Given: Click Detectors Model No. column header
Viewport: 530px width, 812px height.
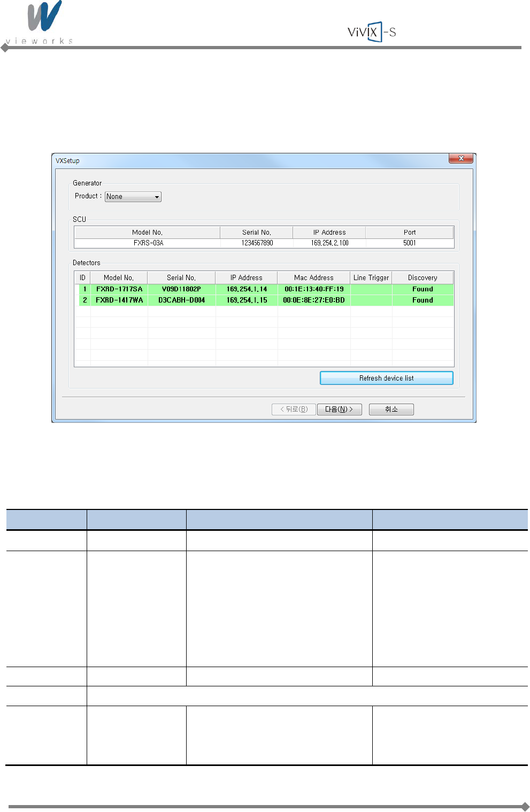Looking at the screenshot, I should click(119, 278).
